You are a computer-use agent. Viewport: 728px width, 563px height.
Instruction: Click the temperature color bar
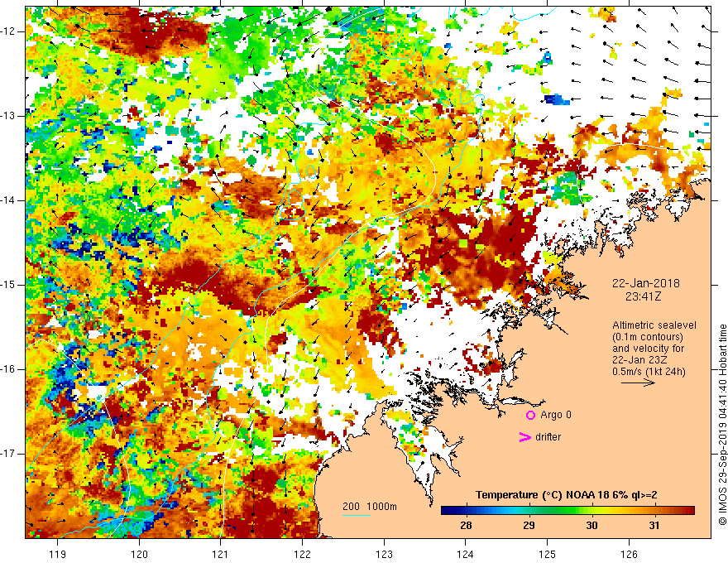pyautogui.click(x=568, y=511)
